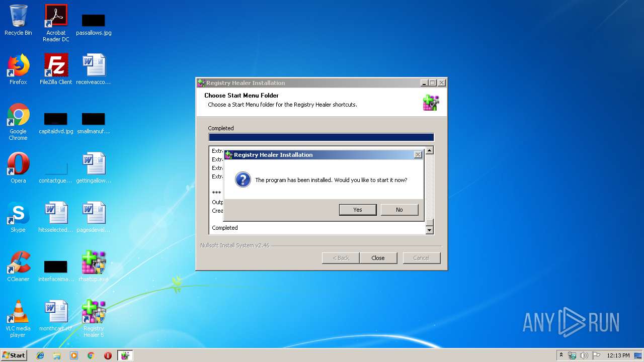Open the Windows Start menu
The width and height of the screenshot is (644, 362).
click(x=14, y=355)
